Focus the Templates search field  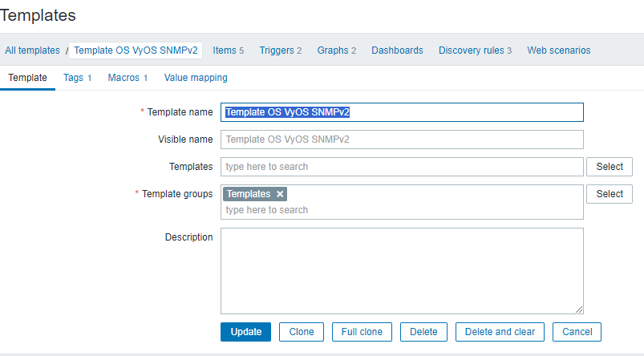click(x=402, y=167)
